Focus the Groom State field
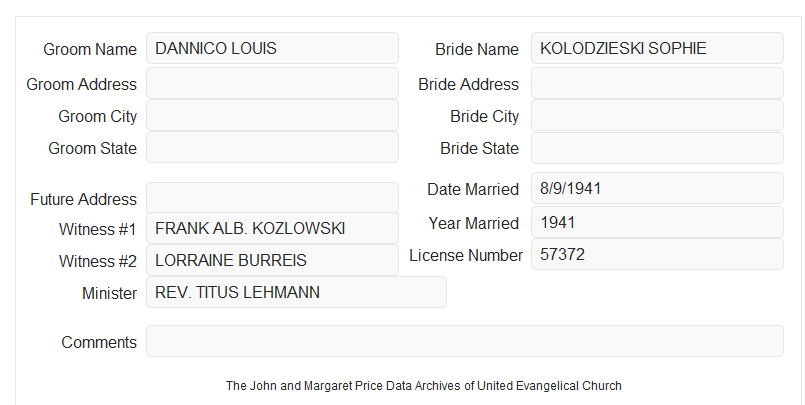The image size is (805, 405). coord(272,147)
